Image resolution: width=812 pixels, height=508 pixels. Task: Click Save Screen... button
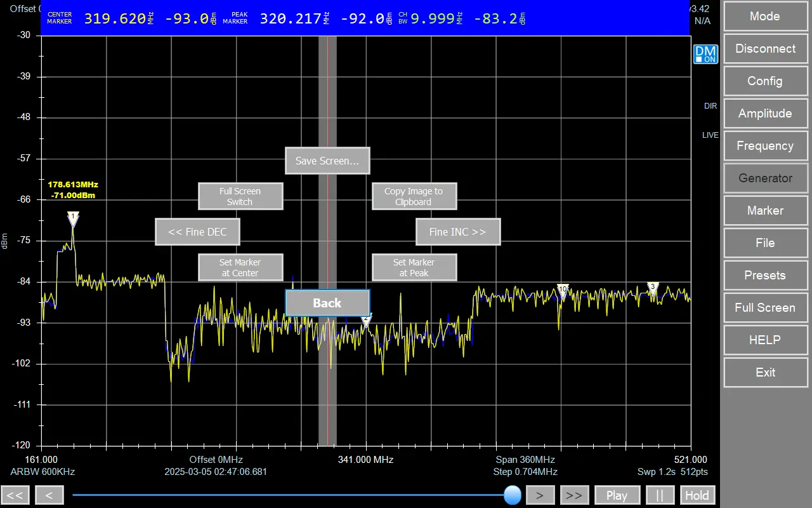click(x=327, y=161)
